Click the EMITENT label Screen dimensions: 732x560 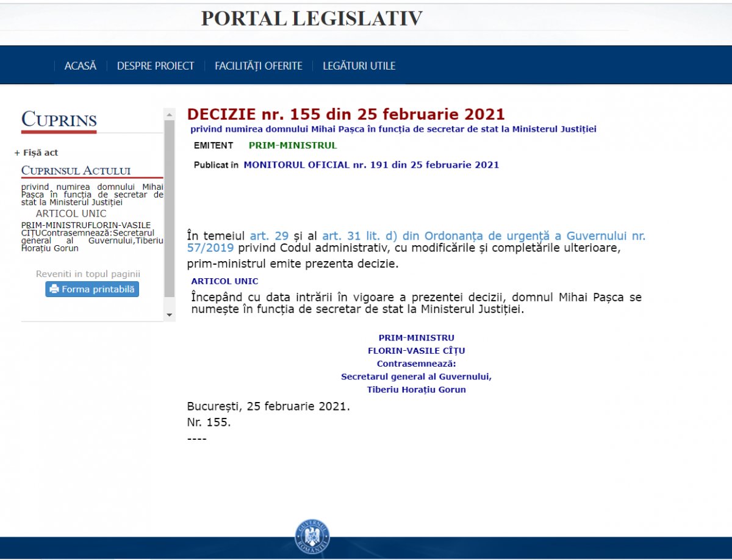[213, 145]
